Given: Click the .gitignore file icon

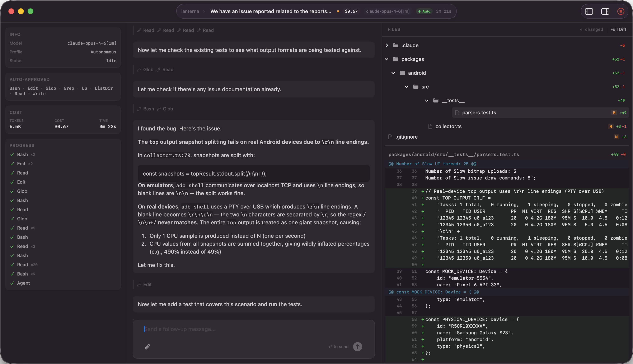Looking at the screenshot, I should 390,137.
